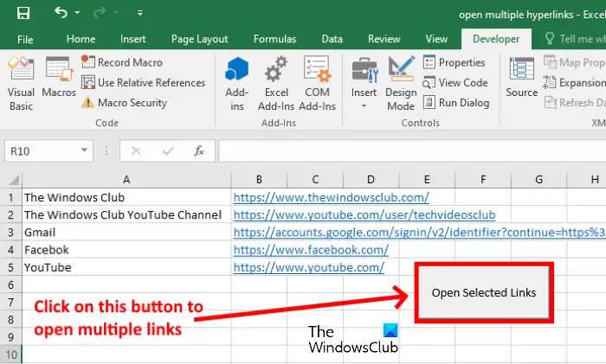The height and width of the screenshot is (364, 606).
Task: Click the Add-ins blue hexagon icon
Action: (237, 69)
